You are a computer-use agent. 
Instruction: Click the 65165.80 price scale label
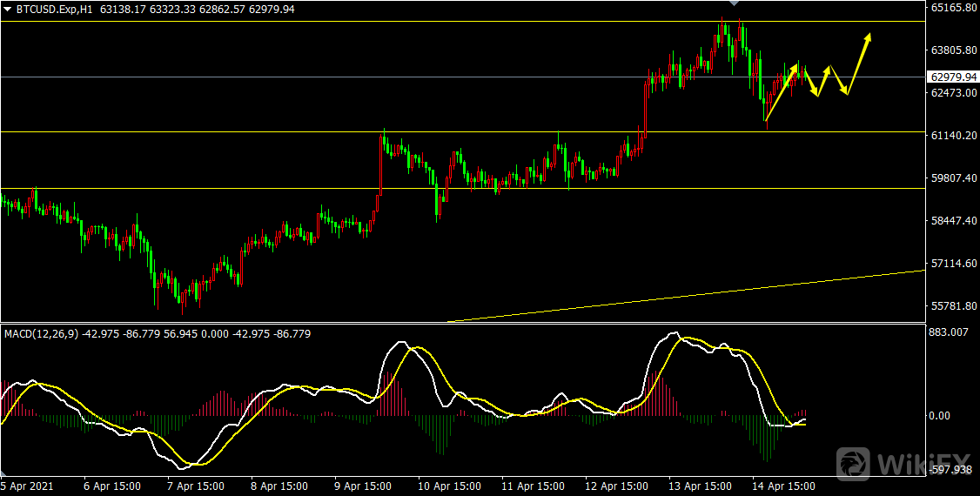pyautogui.click(x=951, y=8)
